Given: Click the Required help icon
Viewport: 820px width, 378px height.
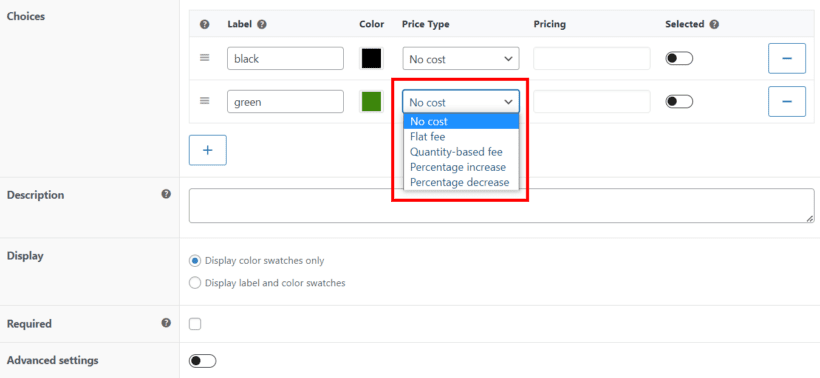Looking at the screenshot, I should [x=166, y=323].
